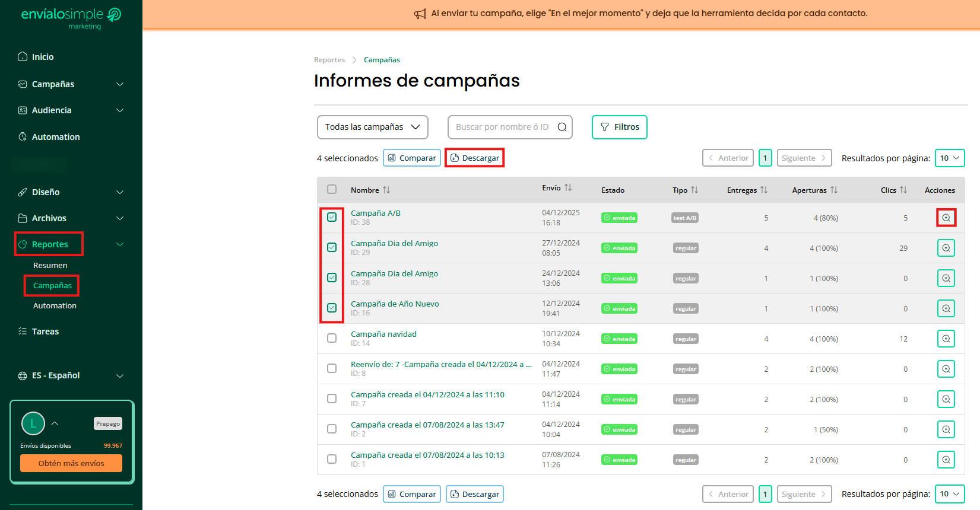The height and width of the screenshot is (510, 980).
Task: Select campaign ID 8 checkbox
Action: [x=332, y=368]
